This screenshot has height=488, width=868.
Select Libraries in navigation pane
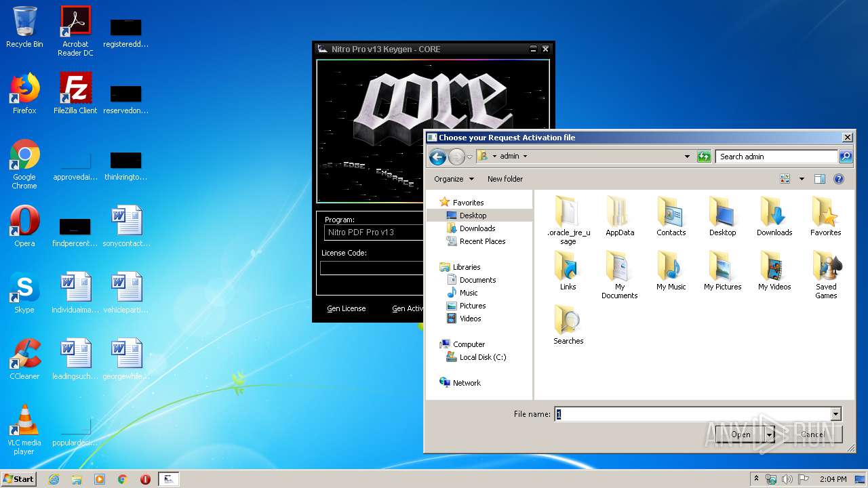(x=460, y=267)
